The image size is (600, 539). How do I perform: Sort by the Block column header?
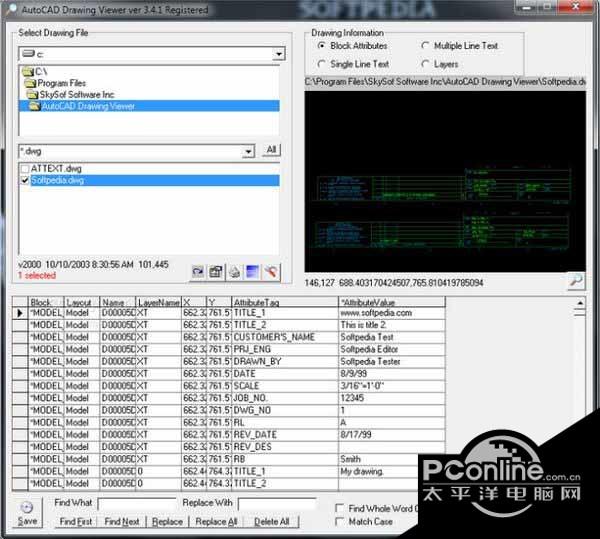point(46,302)
